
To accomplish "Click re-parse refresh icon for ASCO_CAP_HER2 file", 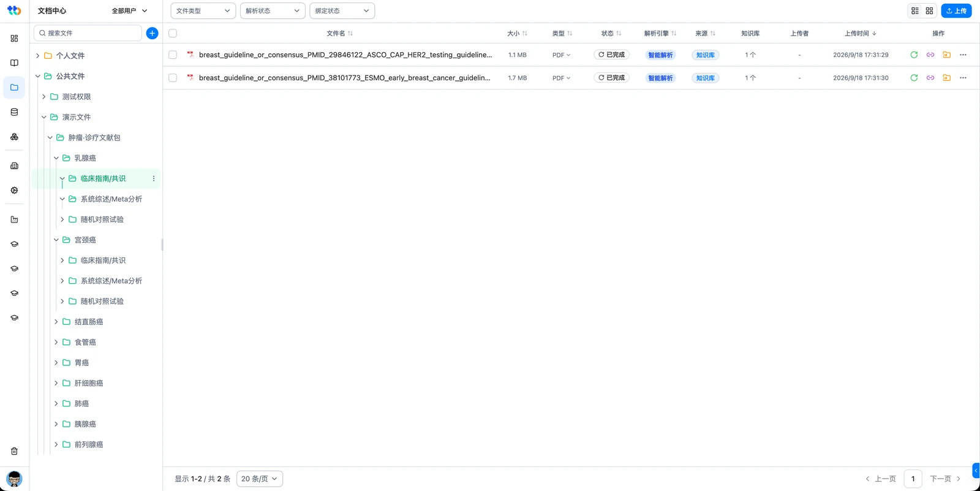I will tap(914, 55).
